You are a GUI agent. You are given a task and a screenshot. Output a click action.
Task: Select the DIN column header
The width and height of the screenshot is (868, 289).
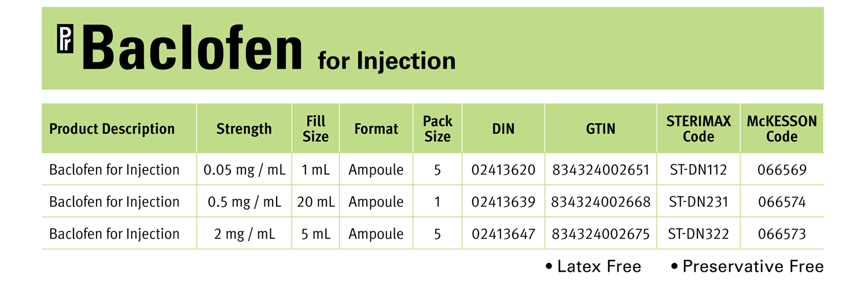coord(503,128)
